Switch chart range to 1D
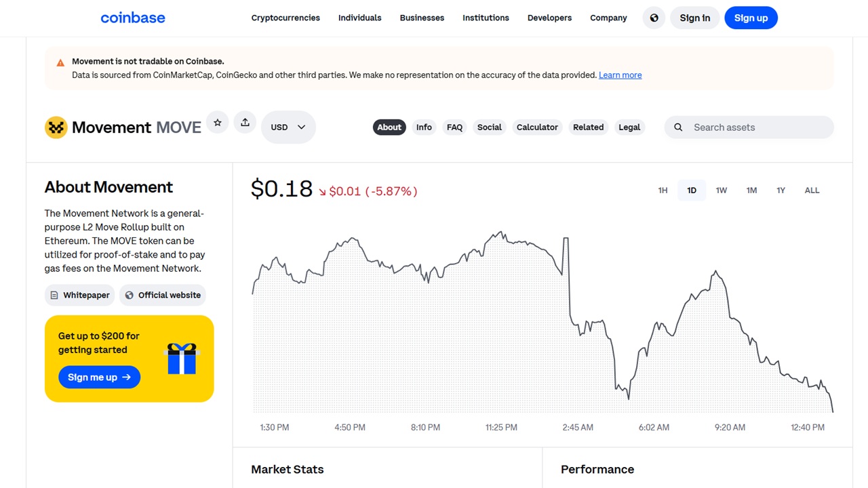Screen dimensions: 868x488 pyautogui.click(x=692, y=190)
